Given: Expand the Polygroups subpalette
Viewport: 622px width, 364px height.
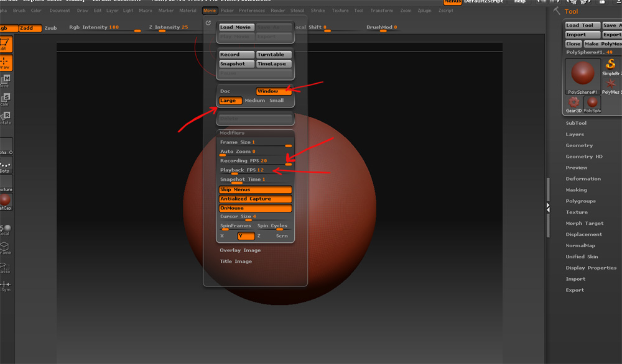Looking at the screenshot, I should [581, 201].
